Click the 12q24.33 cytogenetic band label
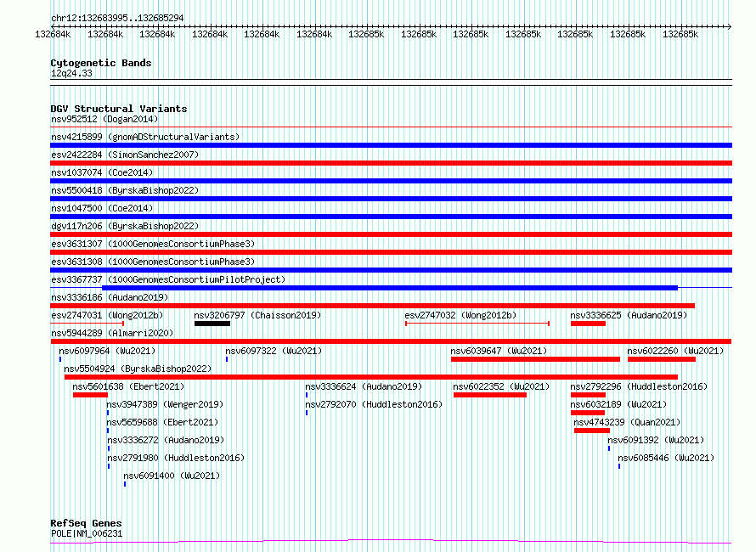 (x=71, y=73)
